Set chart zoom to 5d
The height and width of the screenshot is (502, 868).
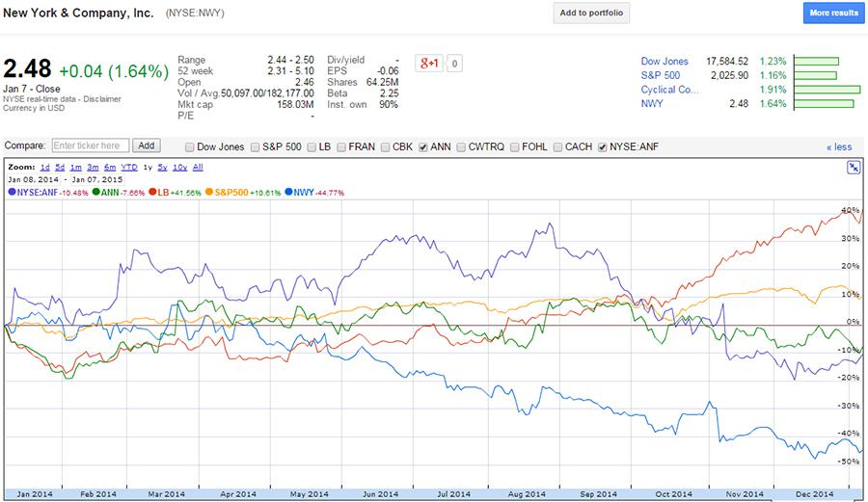[x=60, y=167]
